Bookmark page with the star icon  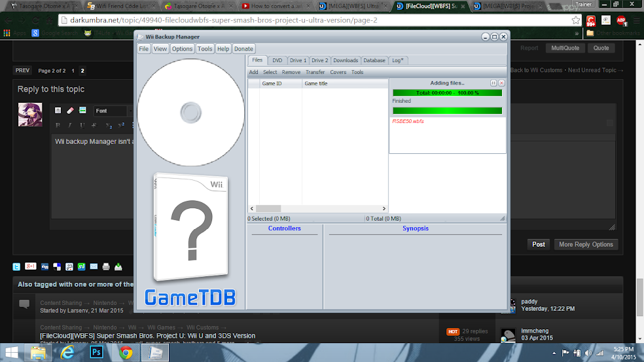click(576, 20)
